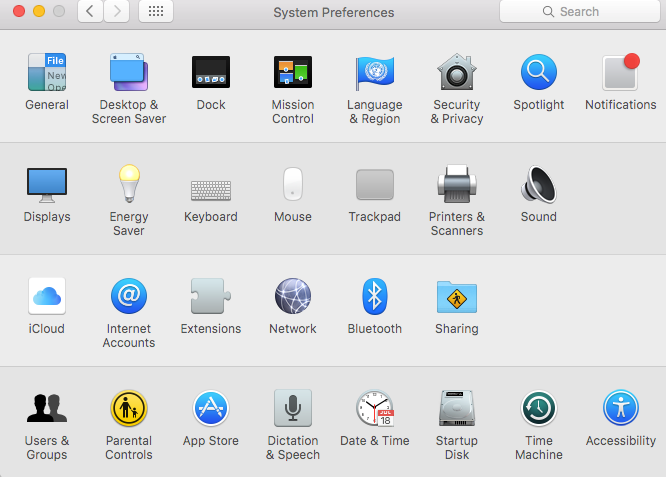This screenshot has height=477, width=666.
Task: Click the Back navigation arrow
Action: pyautogui.click(x=90, y=11)
